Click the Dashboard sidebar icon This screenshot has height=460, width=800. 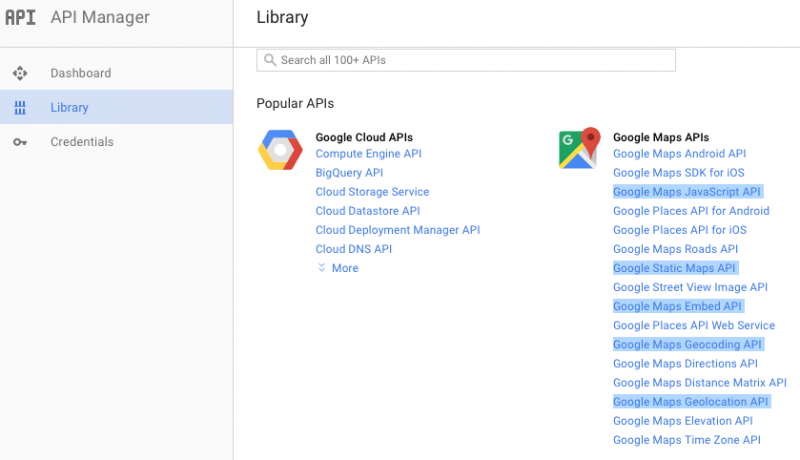click(x=20, y=73)
